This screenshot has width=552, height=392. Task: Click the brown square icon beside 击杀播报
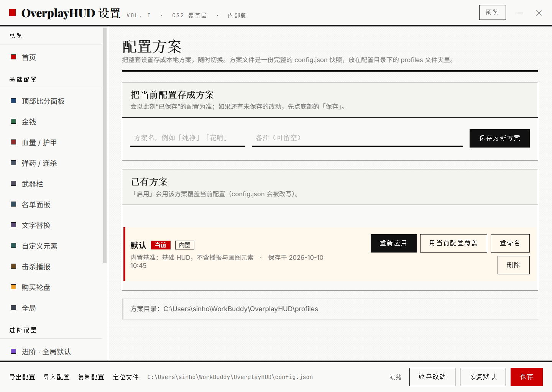(13, 266)
